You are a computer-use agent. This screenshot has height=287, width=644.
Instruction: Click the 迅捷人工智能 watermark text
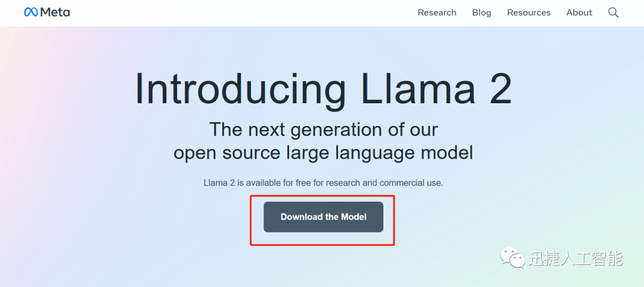pyautogui.click(x=575, y=258)
